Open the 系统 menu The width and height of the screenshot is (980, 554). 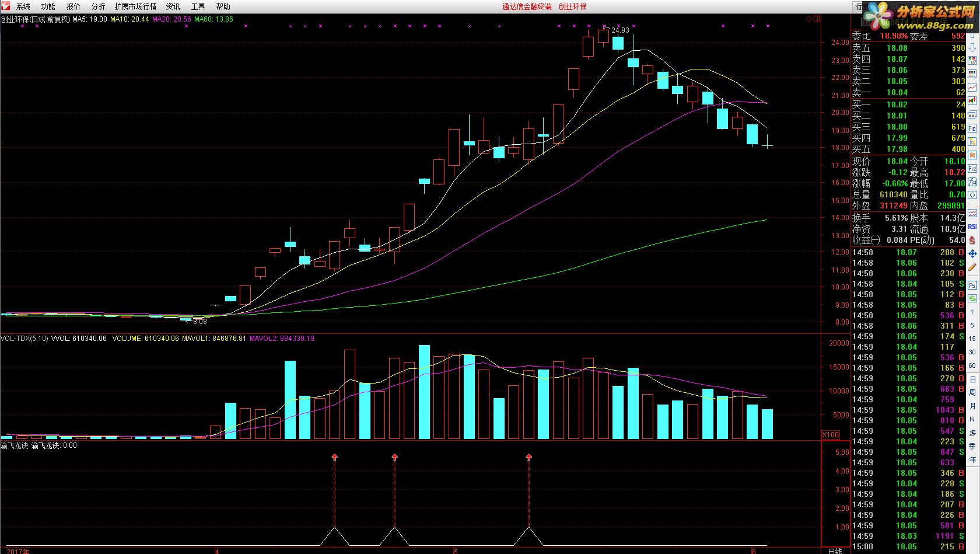23,6
